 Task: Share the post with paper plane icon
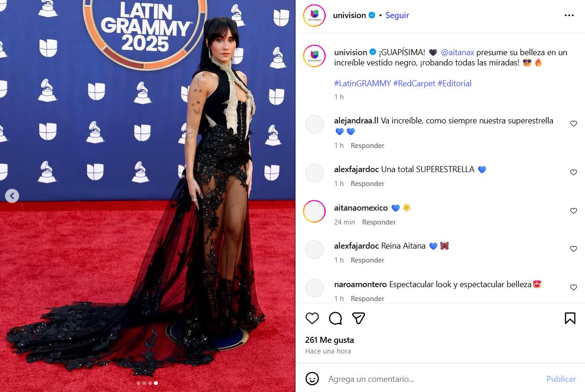tap(358, 318)
